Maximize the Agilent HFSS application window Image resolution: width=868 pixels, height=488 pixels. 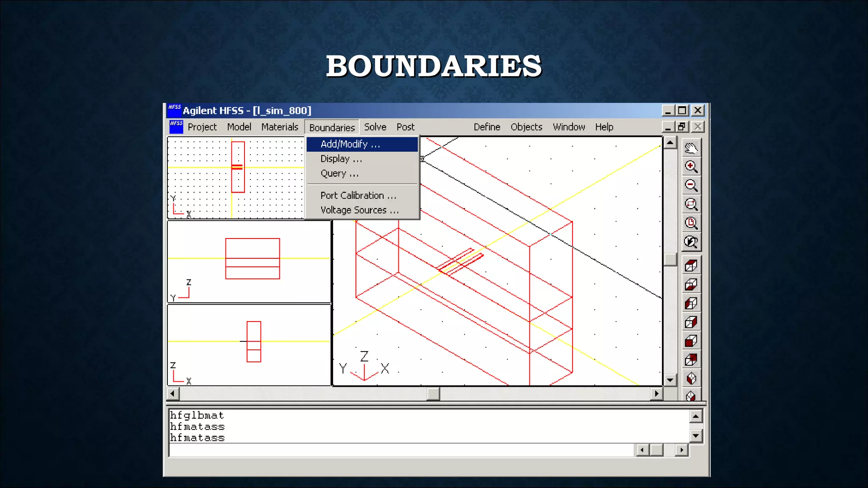[682, 111]
